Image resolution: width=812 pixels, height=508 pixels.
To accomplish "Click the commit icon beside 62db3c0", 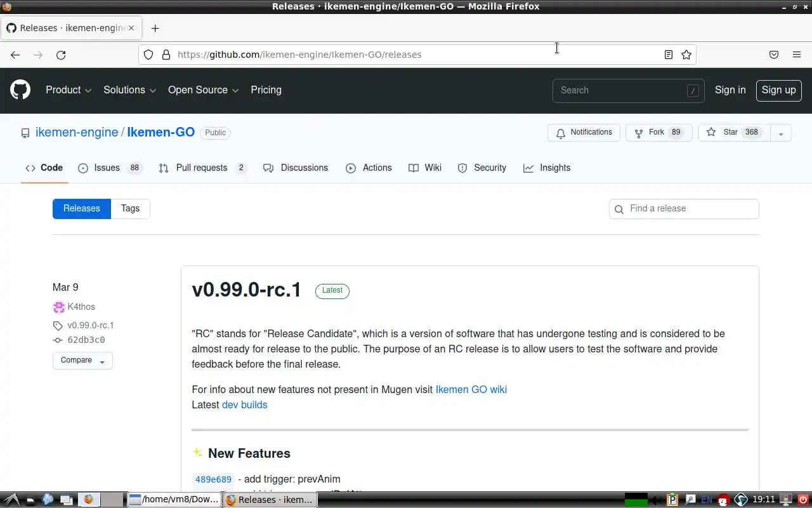I will 58,340.
